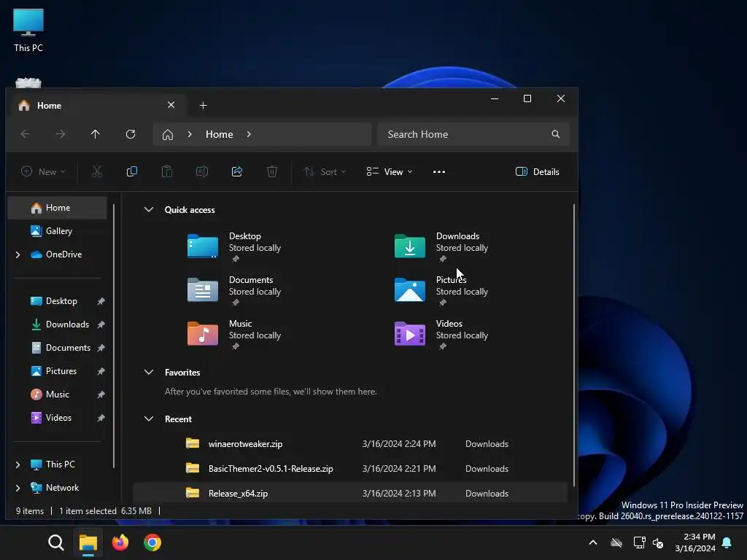Select Music in navigation pane

[x=57, y=394]
